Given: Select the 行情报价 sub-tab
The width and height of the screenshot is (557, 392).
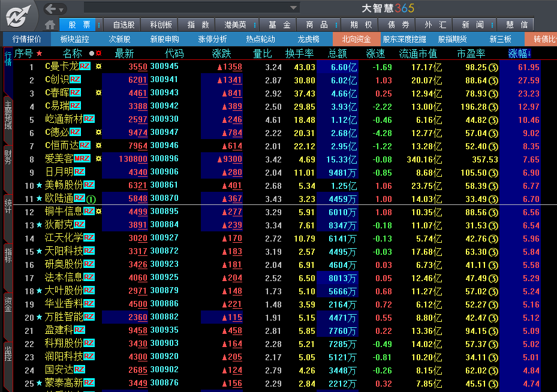Looking at the screenshot, I should (x=26, y=39).
